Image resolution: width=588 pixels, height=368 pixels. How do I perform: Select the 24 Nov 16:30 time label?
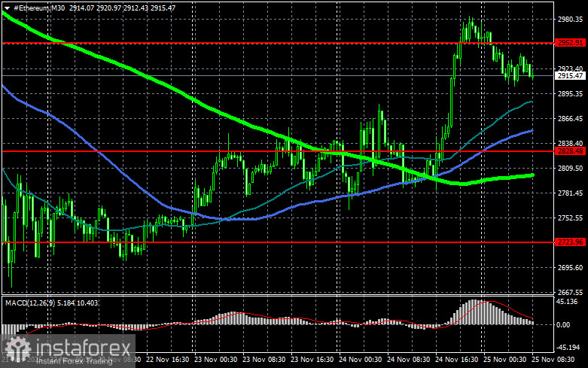[457, 360]
